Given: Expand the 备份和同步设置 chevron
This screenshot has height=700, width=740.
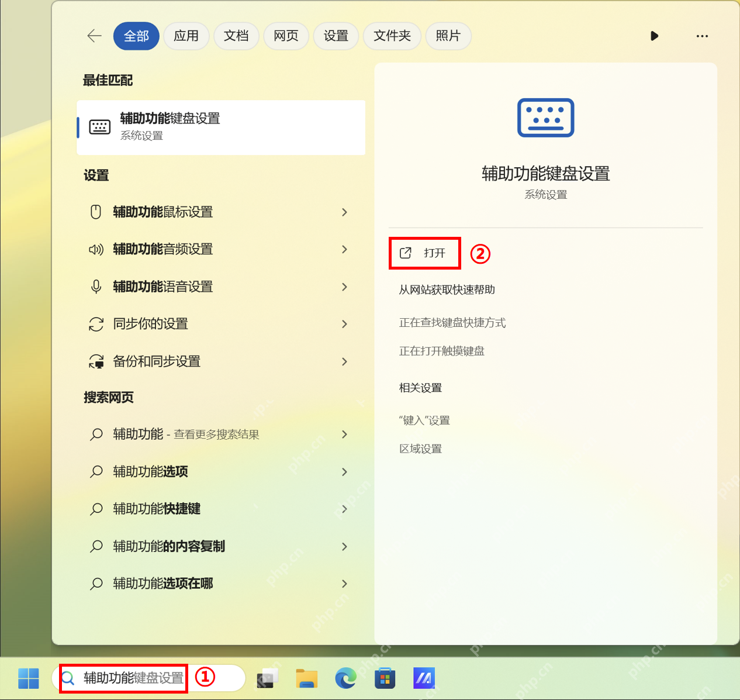Looking at the screenshot, I should click(344, 361).
